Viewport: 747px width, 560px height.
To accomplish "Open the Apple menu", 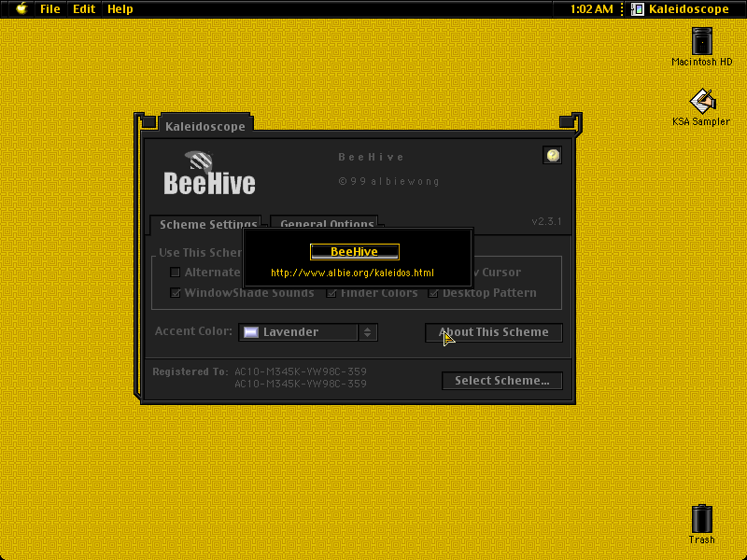I will (x=21, y=8).
